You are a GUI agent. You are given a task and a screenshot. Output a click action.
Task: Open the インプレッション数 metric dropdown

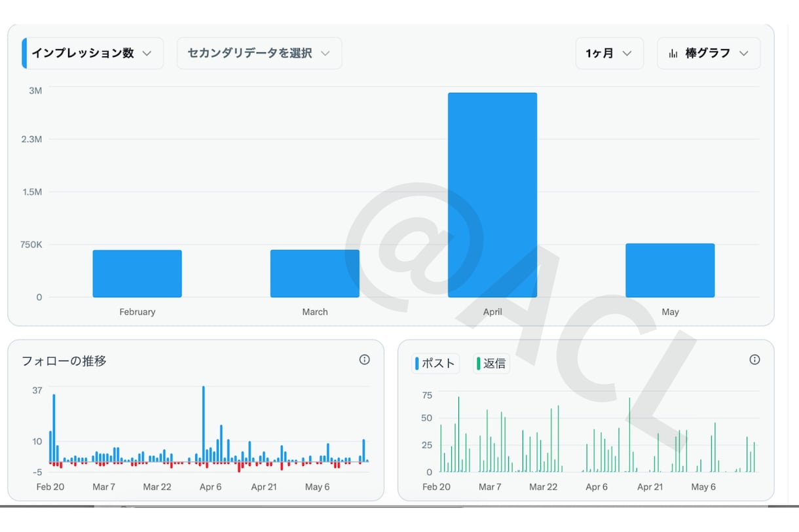click(x=92, y=53)
